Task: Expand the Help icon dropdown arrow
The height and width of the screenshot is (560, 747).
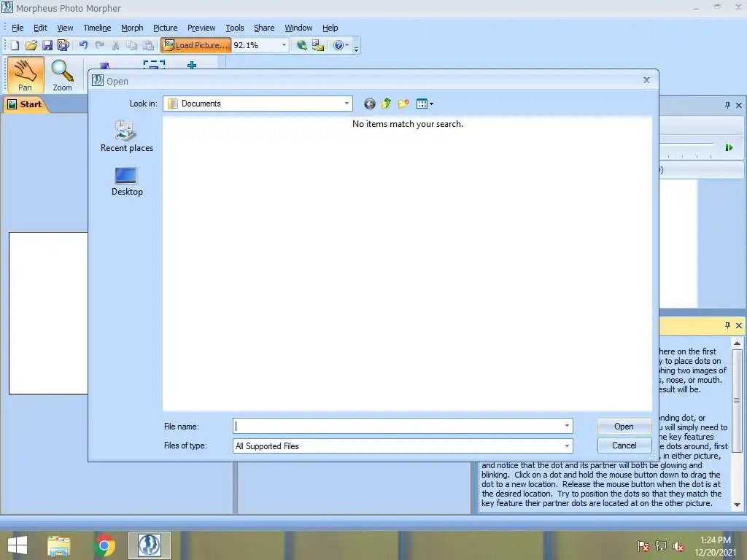Action: click(x=347, y=45)
